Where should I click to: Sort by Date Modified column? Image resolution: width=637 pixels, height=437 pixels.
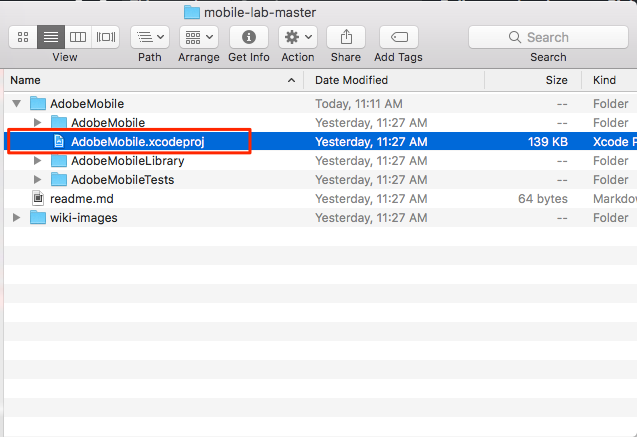coord(394,80)
